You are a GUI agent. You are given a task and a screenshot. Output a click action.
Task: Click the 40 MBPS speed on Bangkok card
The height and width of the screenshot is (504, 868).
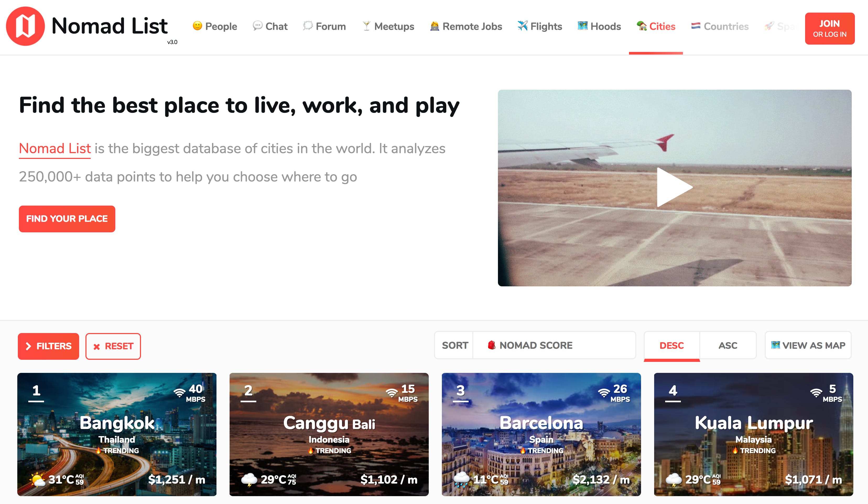(x=196, y=393)
